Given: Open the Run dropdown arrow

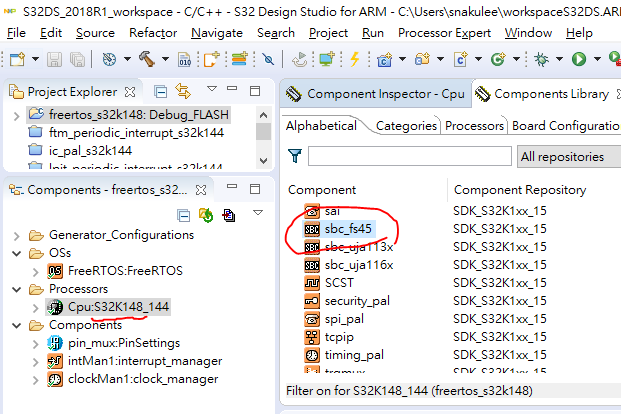Looking at the screenshot, I should pos(597,59).
